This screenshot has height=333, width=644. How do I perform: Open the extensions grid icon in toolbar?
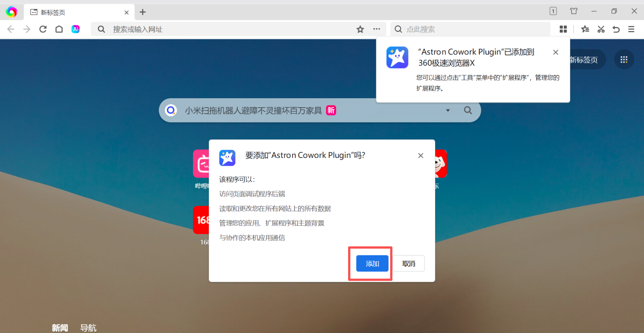pyautogui.click(x=563, y=29)
